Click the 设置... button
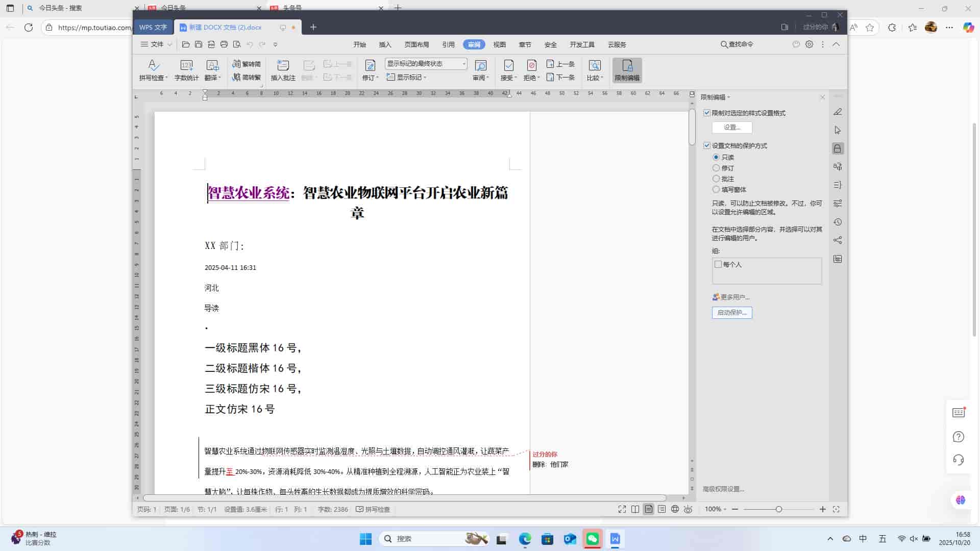980x551 pixels. [732, 128]
